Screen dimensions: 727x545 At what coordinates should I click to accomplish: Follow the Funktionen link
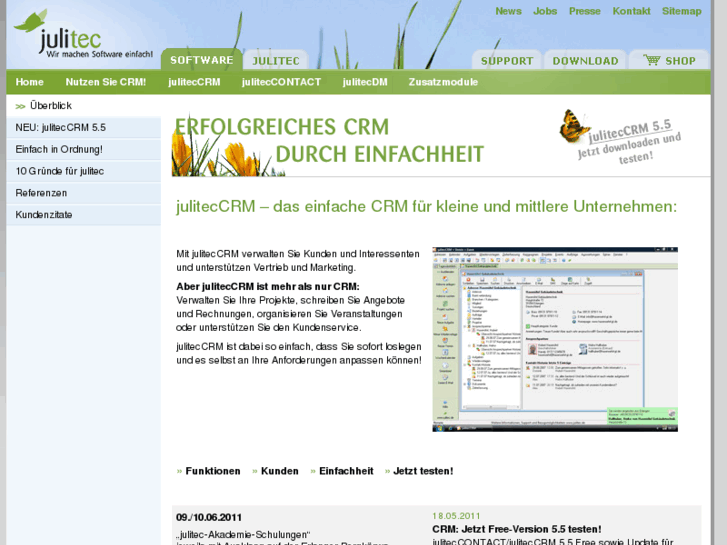[213, 471]
